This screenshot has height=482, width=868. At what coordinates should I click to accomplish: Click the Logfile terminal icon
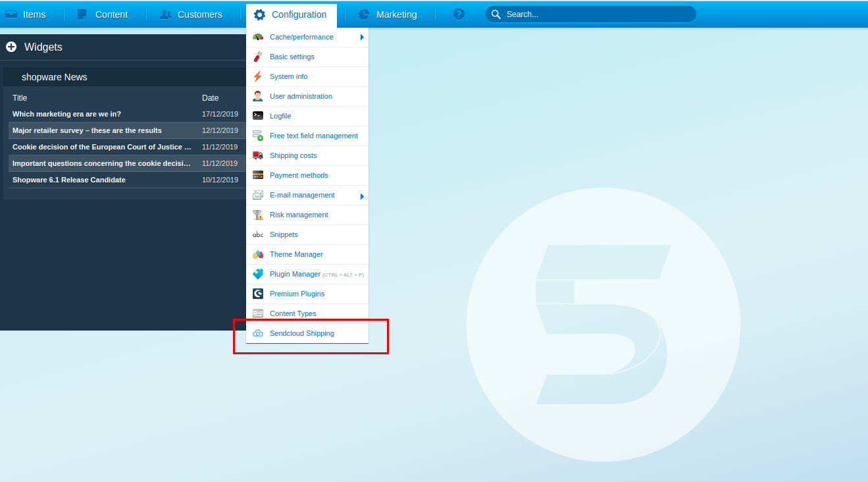[258, 116]
